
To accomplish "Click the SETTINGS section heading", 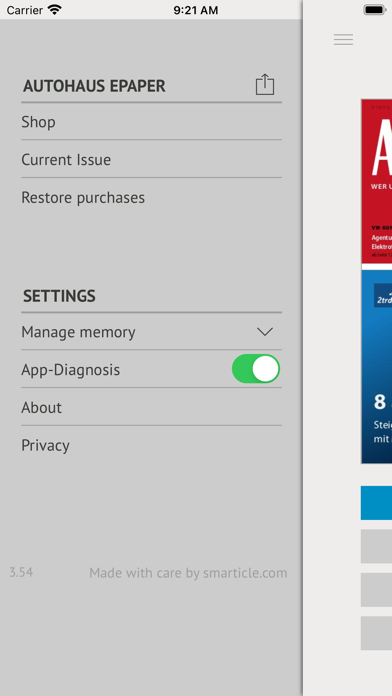I will pos(59,296).
